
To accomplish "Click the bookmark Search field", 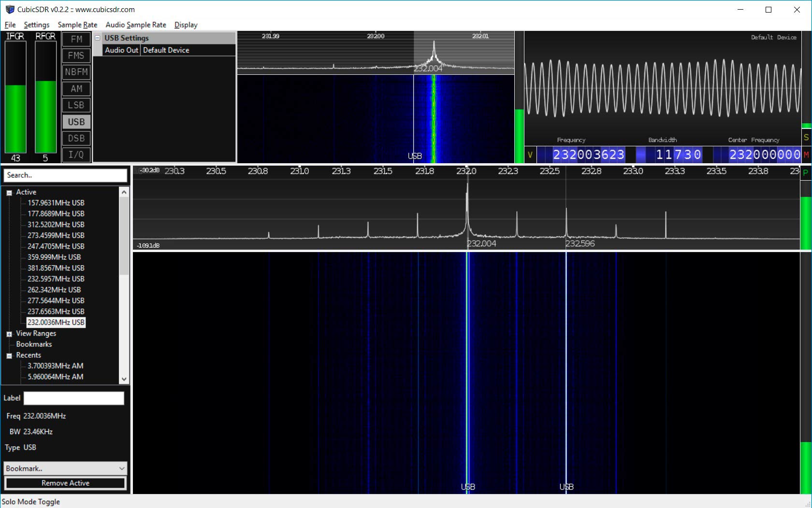I will (65, 175).
